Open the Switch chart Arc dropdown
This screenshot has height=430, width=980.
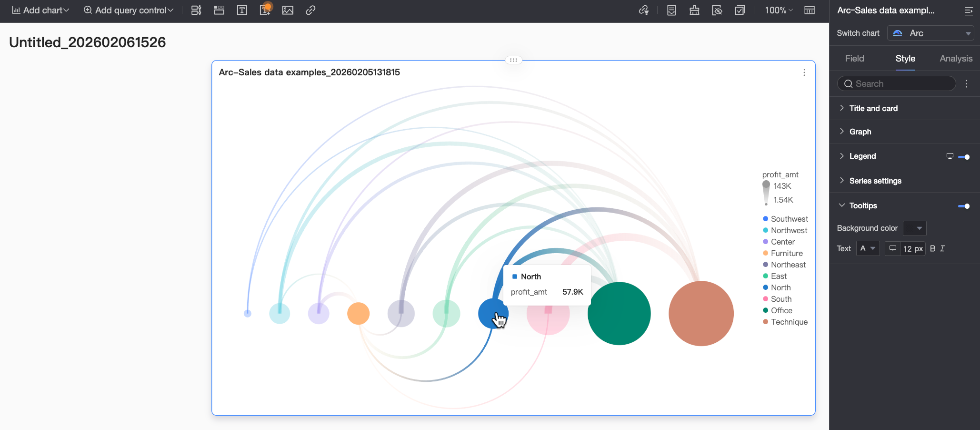(930, 33)
